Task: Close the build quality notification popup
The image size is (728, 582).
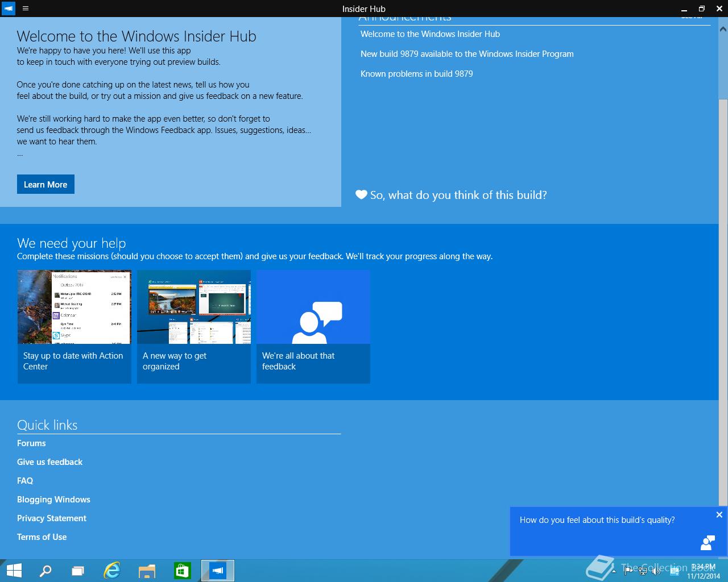Action: 719,514
